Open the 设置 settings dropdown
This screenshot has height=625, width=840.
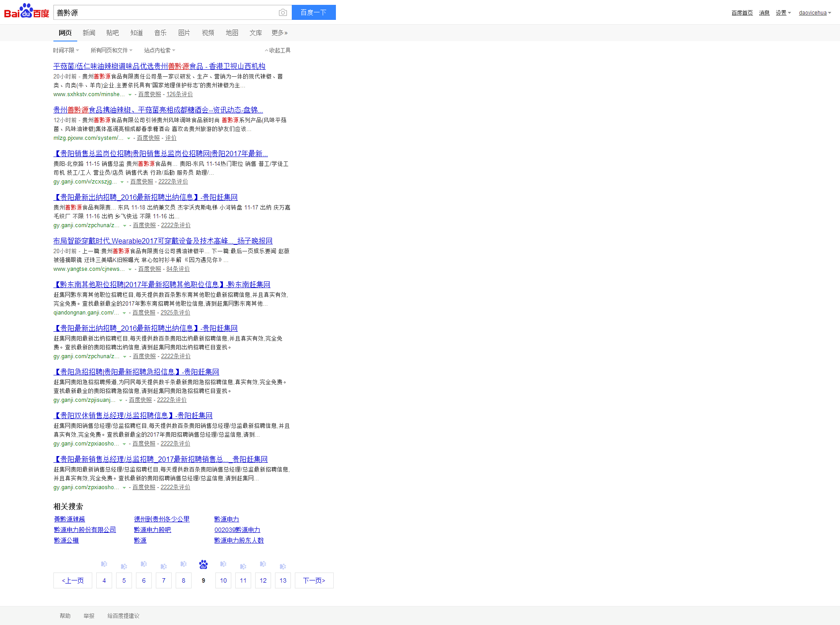[x=783, y=13]
